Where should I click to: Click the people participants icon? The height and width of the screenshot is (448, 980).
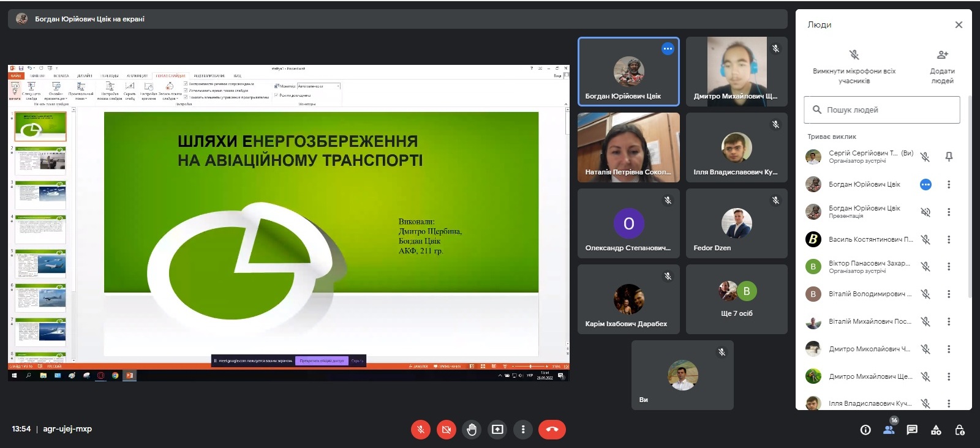(889, 430)
